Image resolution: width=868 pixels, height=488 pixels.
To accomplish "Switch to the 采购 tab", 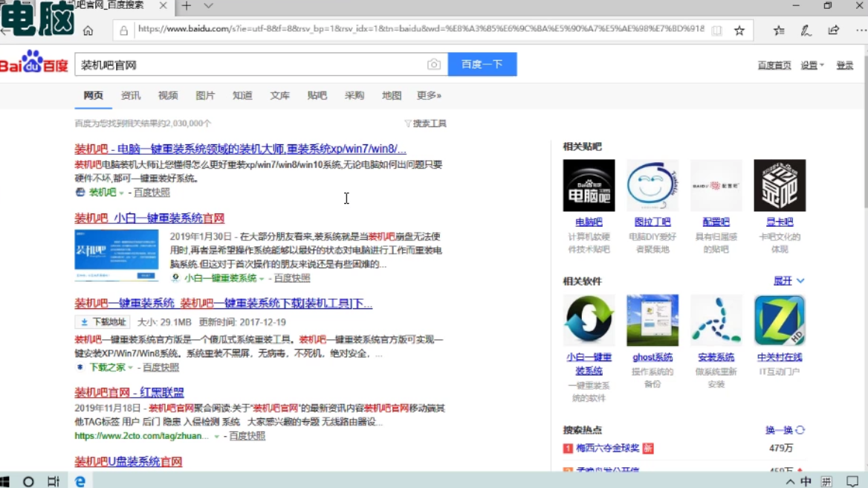I will [354, 95].
